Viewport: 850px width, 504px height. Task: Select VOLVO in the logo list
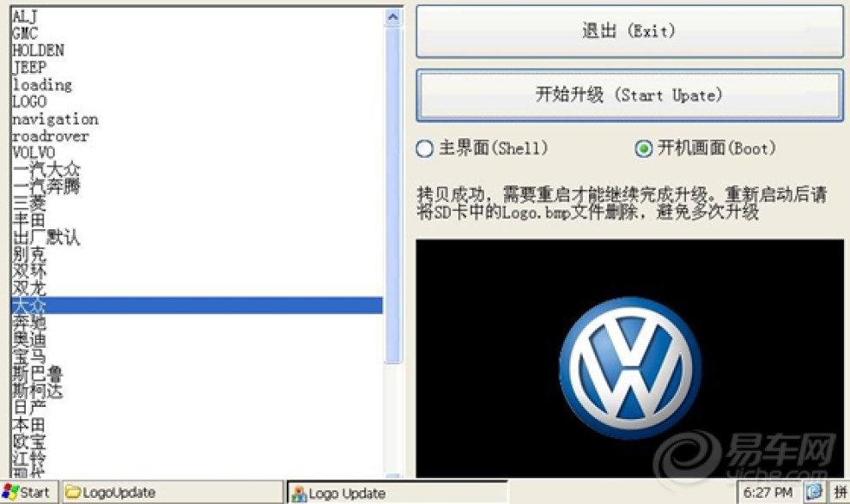coord(33,153)
